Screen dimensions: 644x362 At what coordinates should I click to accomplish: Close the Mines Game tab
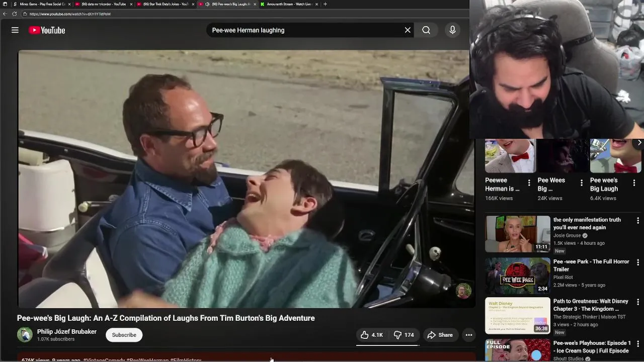pos(69,4)
